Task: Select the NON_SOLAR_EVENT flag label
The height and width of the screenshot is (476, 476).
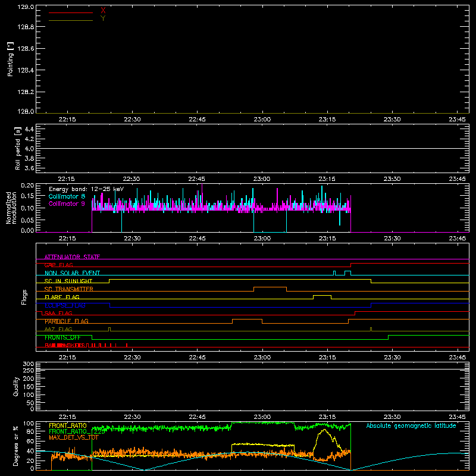Action: (x=72, y=273)
